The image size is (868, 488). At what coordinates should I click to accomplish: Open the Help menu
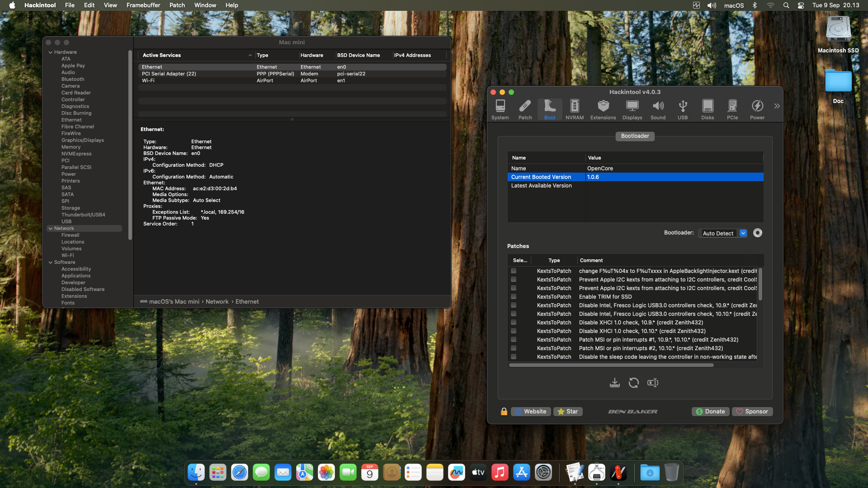(x=232, y=5)
